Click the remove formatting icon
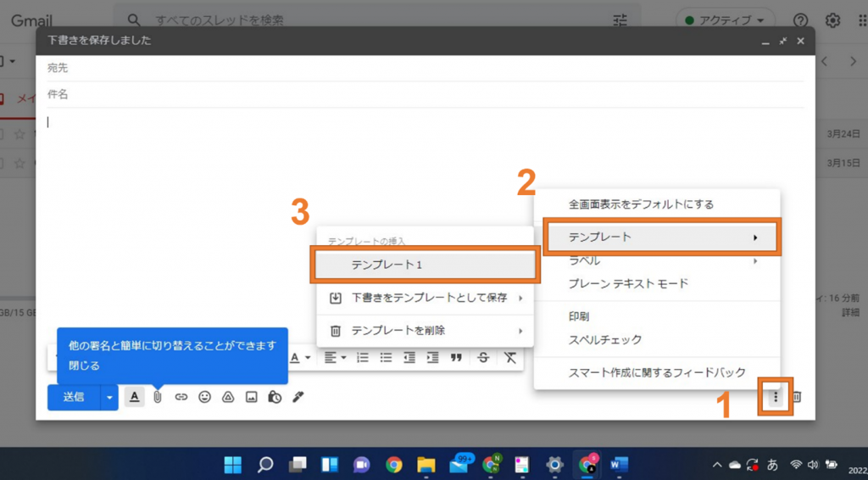Screen dimensions: 868x480 tap(509, 358)
